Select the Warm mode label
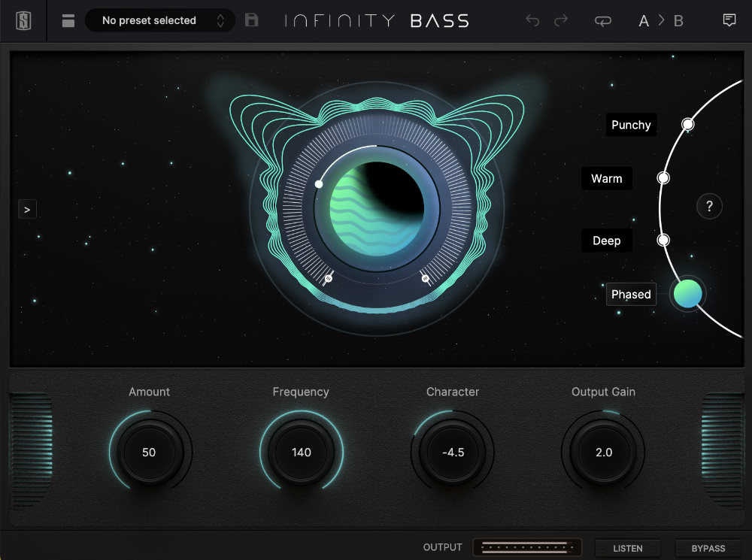Screen dimensions: 752x560 click(x=607, y=178)
